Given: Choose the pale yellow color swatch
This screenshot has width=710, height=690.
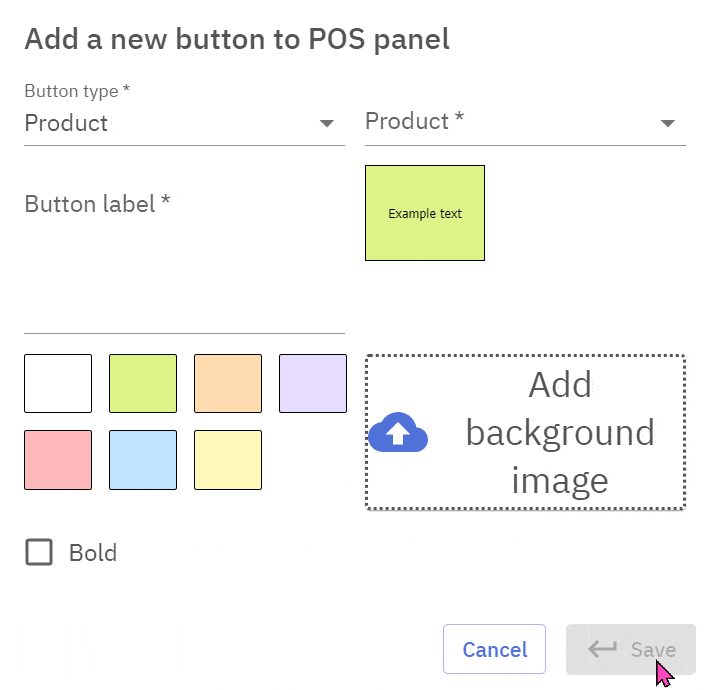Looking at the screenshot, I should (x=228, y=460).
